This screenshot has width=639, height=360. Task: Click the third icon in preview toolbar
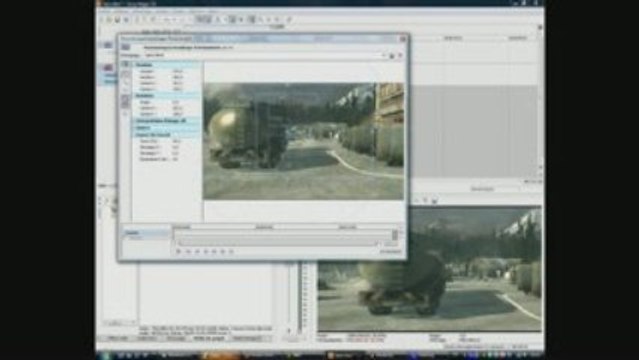pyautogui.click(x=434, y=200)
